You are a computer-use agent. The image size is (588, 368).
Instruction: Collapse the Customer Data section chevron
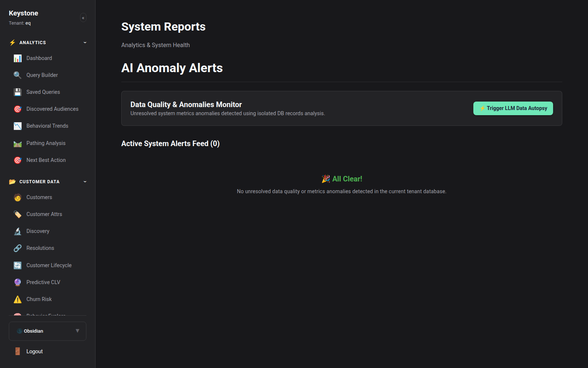pos(85,181)
